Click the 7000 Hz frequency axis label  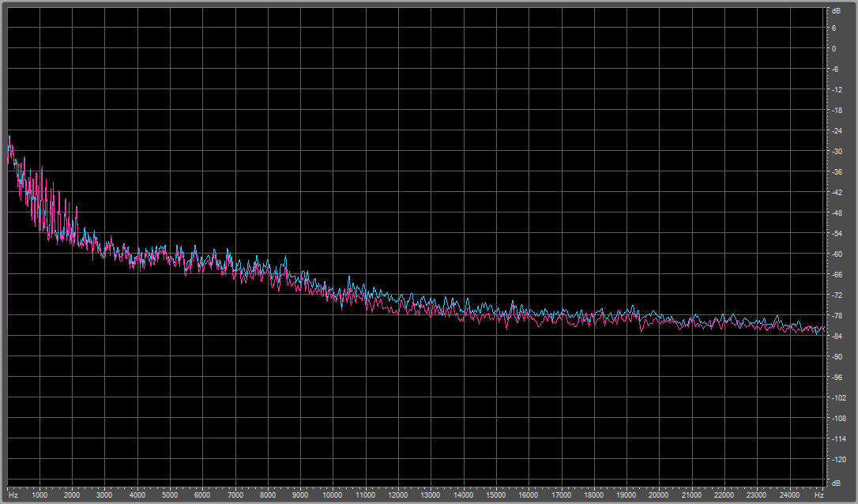point(235,495)
